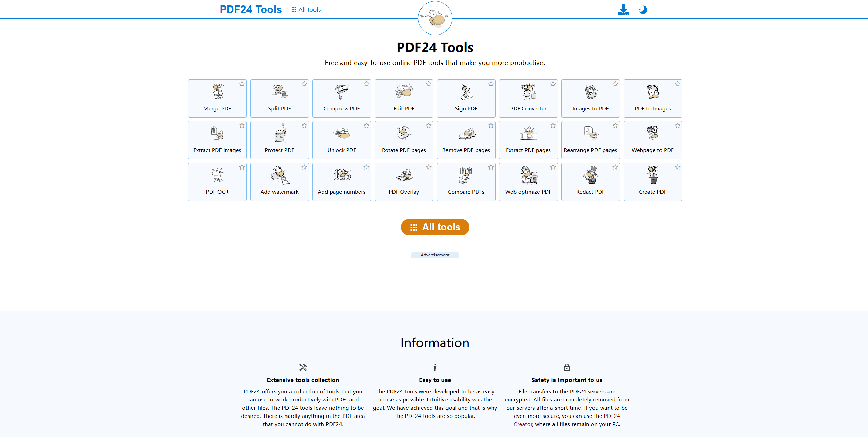Toggle dark mode with the moon icon

click(643, 10)
